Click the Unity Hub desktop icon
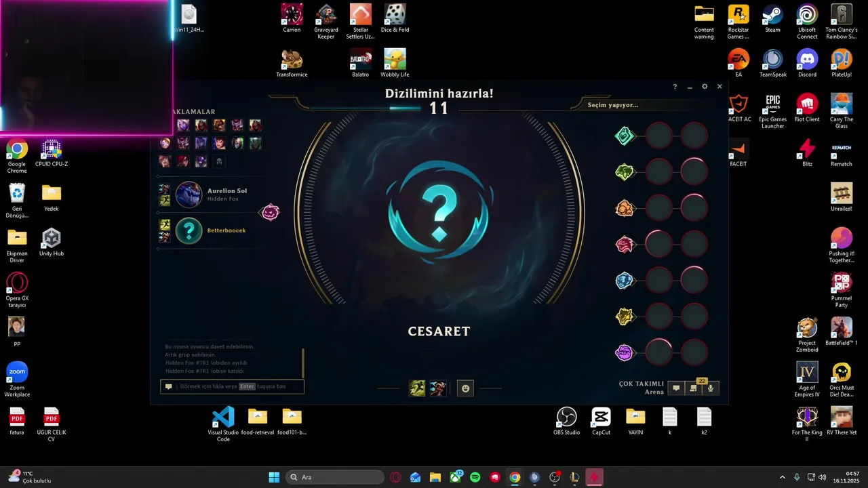Image resolution: width=868 pixels, height=488 pixels. point(51,242)
